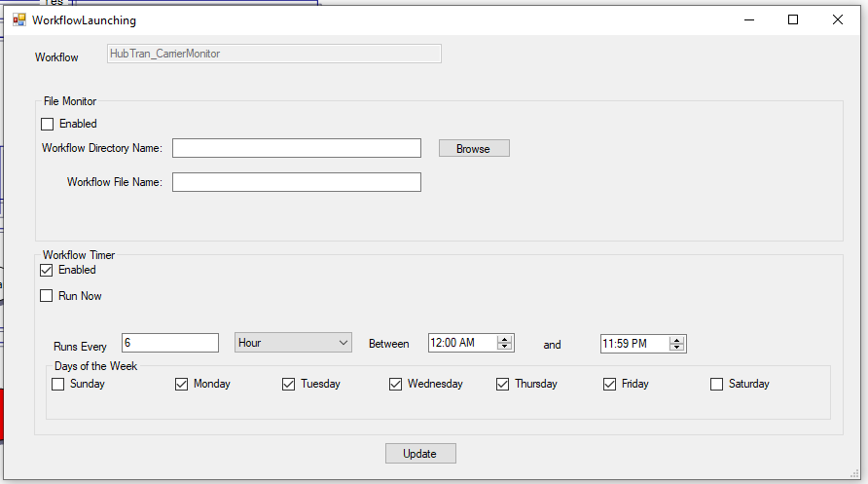Click into the Workflow File Name field
The image size is (868, 484).
coord(296,182)
